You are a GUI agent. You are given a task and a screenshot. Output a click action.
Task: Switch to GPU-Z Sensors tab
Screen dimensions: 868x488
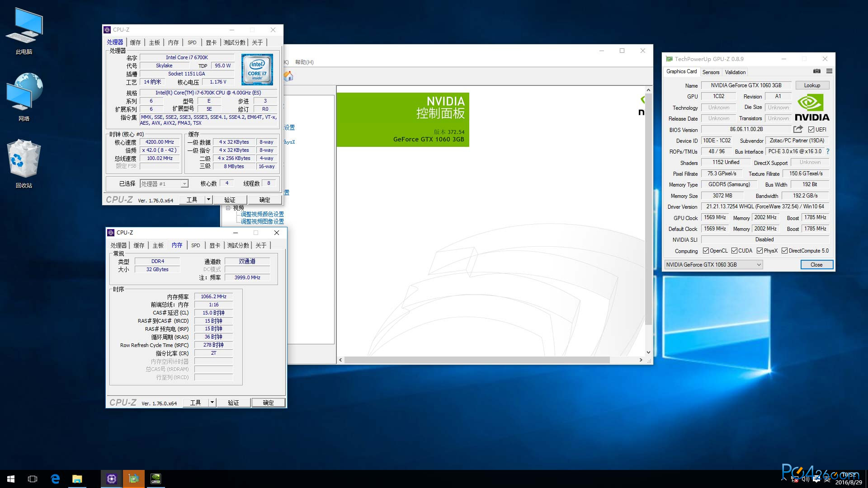click(711, 72)
